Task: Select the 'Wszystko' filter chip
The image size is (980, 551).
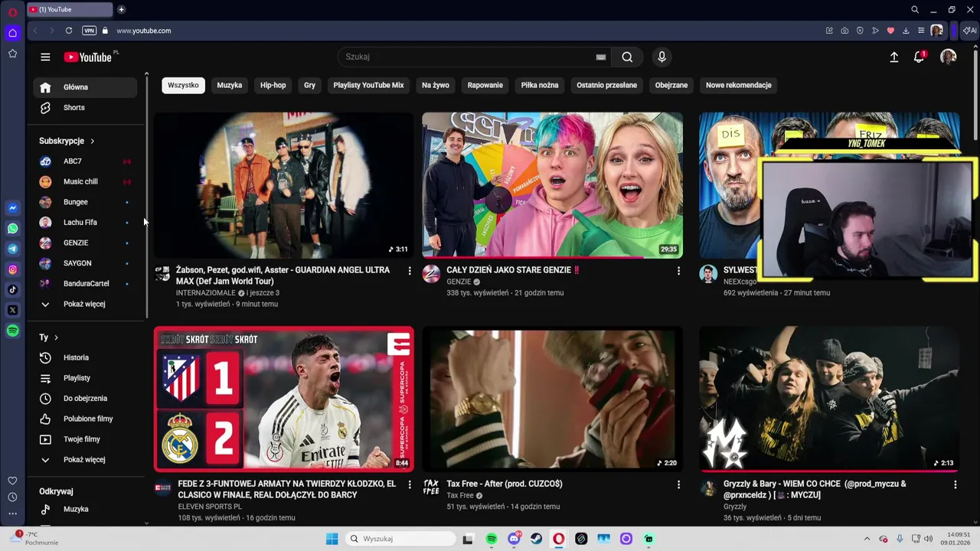Action: [183, 85]
